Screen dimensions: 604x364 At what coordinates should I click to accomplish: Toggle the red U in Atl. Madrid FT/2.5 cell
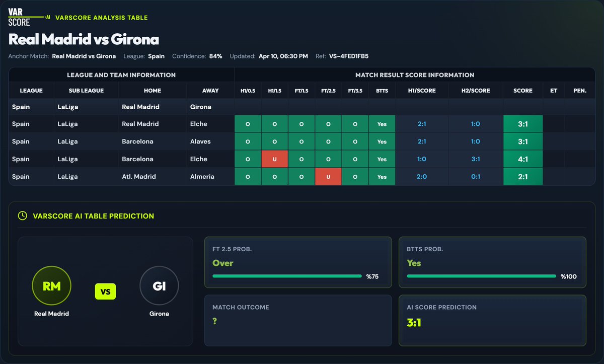coord(328,176)
